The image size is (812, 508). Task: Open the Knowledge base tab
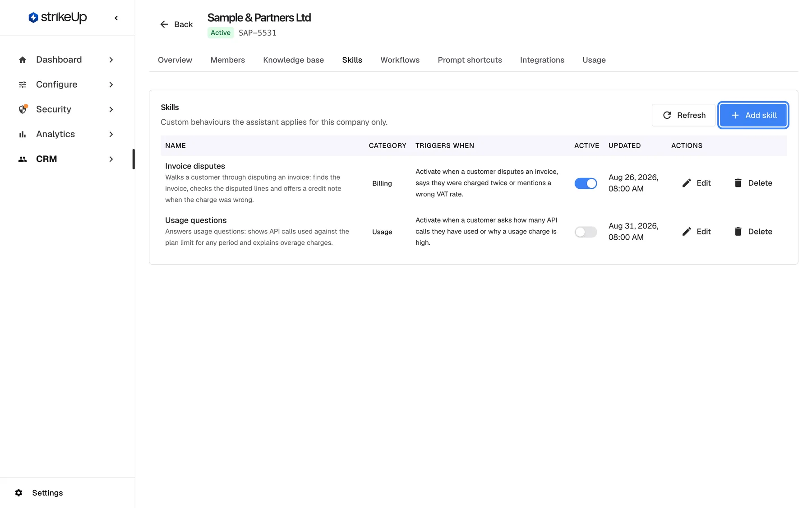(294, 60)
